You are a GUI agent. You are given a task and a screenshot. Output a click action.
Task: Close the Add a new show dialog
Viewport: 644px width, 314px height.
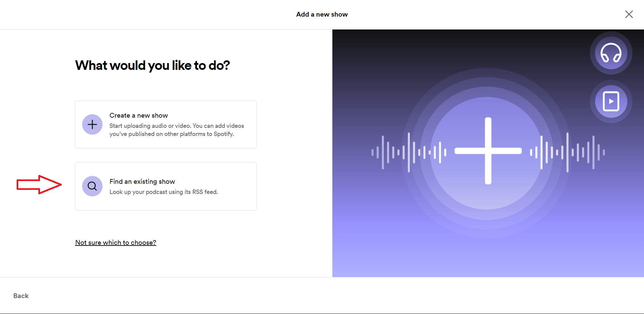point(629,14)
